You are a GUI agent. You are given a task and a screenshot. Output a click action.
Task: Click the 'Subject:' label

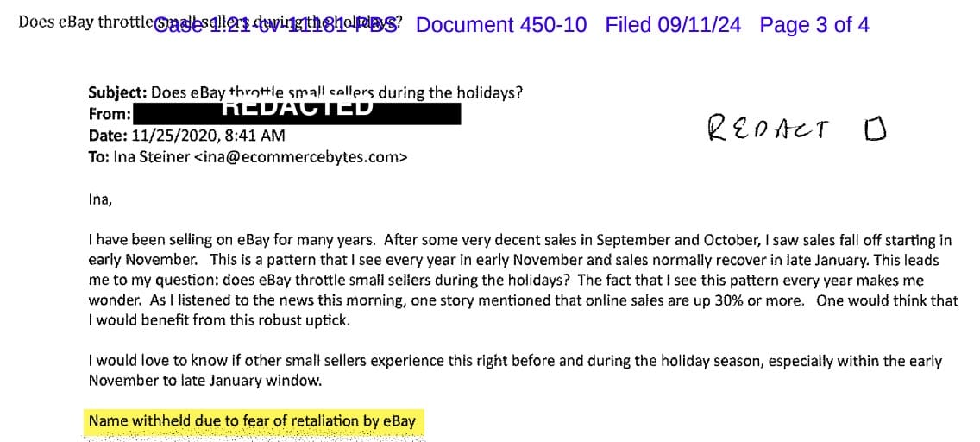click(117, 93)
